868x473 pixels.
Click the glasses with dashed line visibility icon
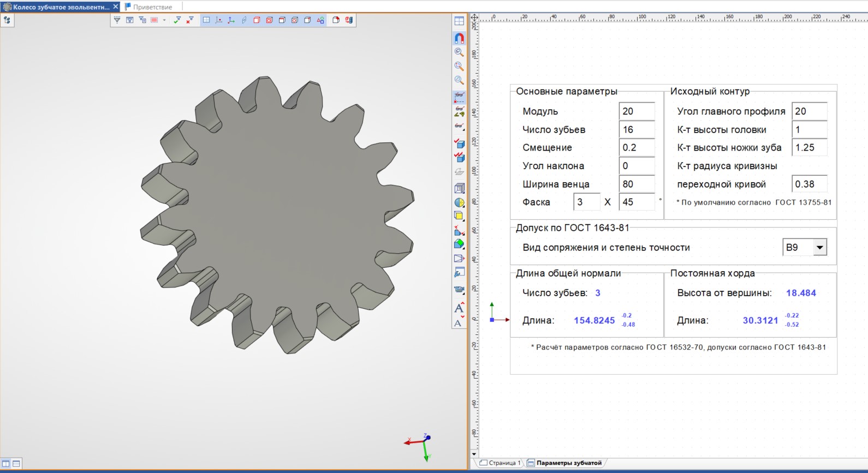pos(459,97)
